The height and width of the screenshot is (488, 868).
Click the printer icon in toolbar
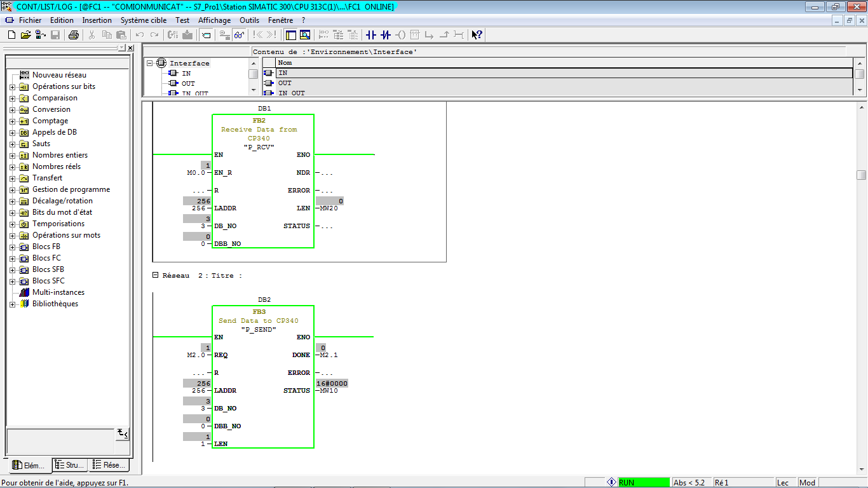pos(74,35)
